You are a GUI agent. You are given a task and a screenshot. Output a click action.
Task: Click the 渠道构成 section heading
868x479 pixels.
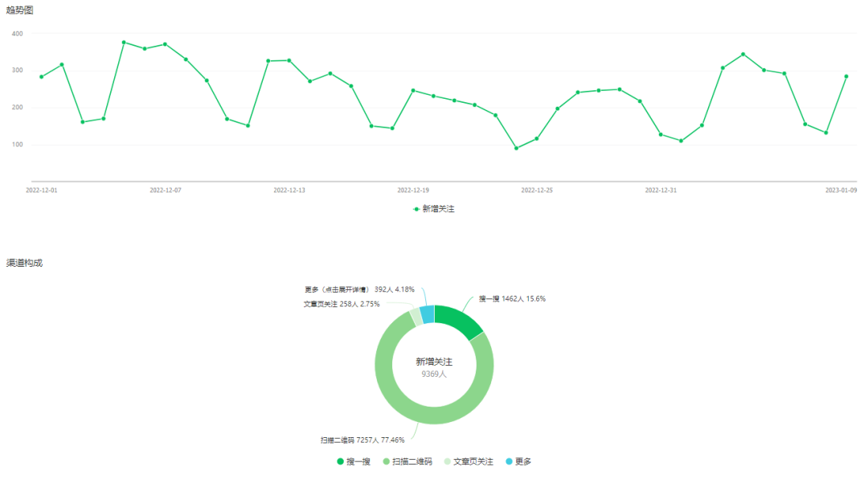[x=24, y=263]
